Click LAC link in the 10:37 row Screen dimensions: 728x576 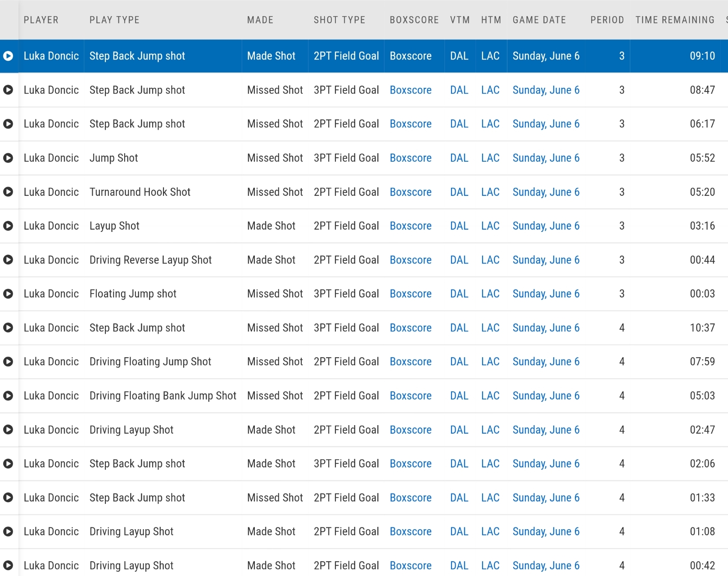click(490, 328)
